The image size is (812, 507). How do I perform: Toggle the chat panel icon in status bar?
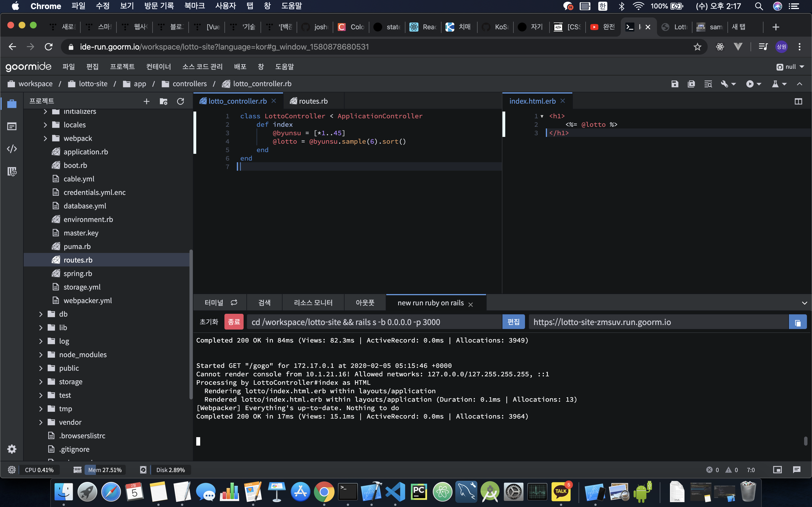tap(796, 470)
